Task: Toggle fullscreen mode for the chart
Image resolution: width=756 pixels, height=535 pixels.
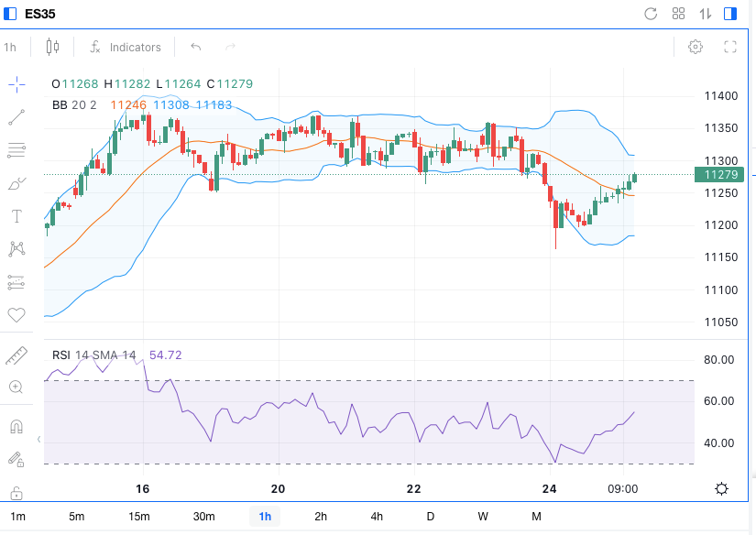Action: tap(730, 47)
